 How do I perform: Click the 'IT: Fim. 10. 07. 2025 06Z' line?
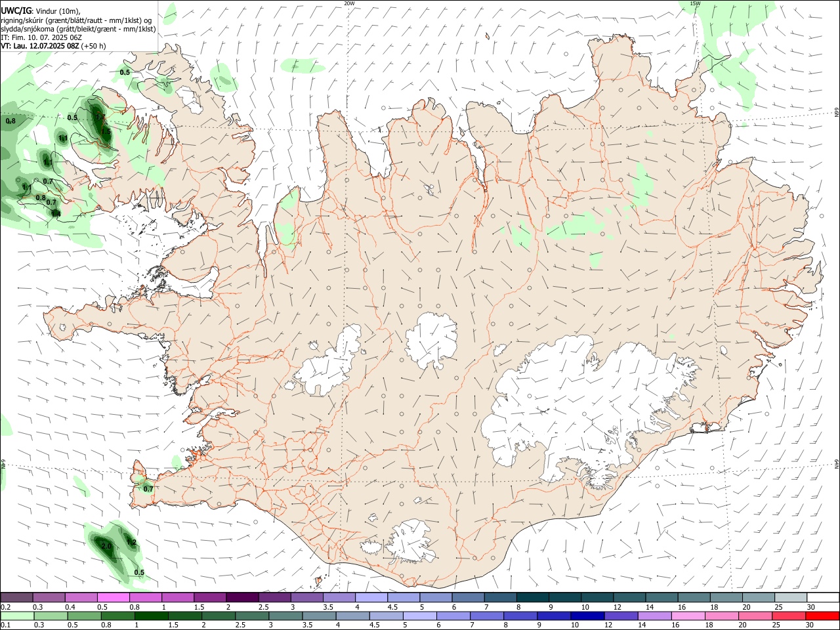coord(41,37)
